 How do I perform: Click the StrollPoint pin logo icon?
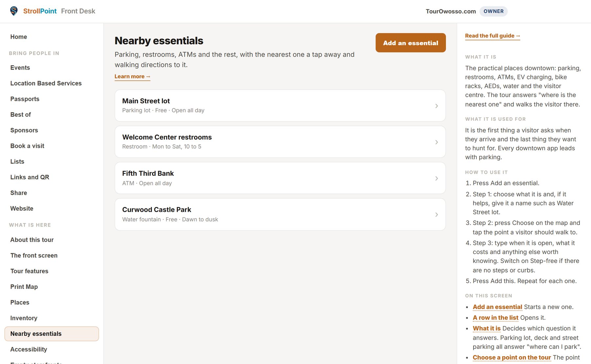click(14, 11)
